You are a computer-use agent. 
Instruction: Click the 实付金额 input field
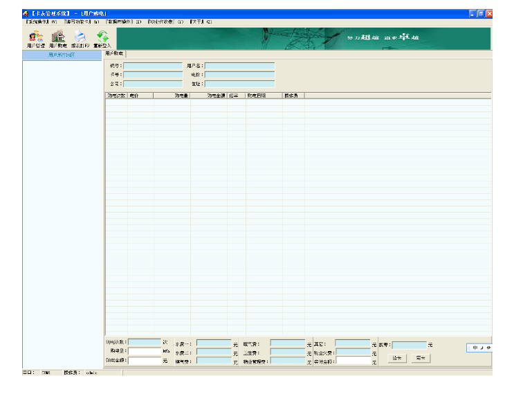(354, 361)
